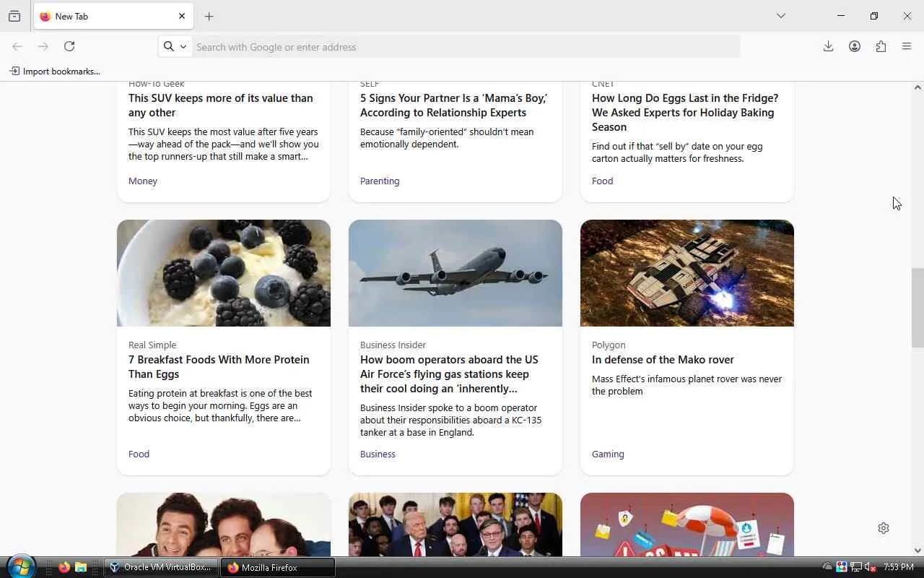Click the scrollbar up arrow
This screenshot has width=924, height=578.
[918, 87]
